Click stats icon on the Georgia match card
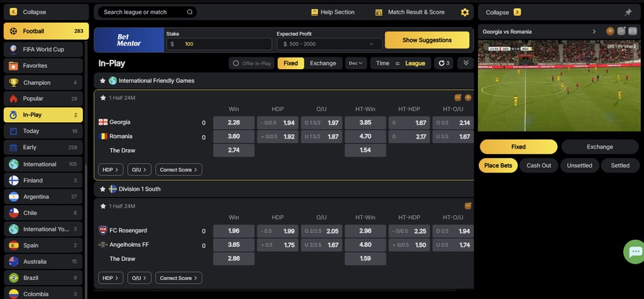This screenshot has height=299, width=644. pos(458,98)
